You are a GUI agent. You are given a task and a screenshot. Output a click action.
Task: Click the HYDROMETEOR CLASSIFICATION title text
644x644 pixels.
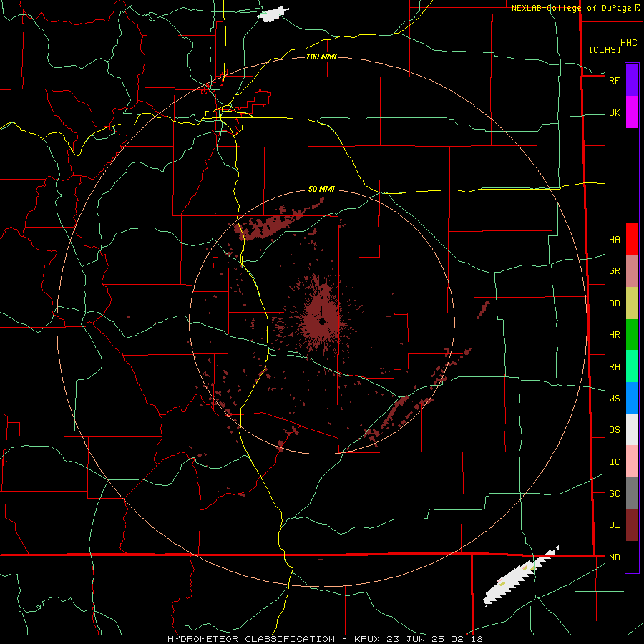coord(251,639)
